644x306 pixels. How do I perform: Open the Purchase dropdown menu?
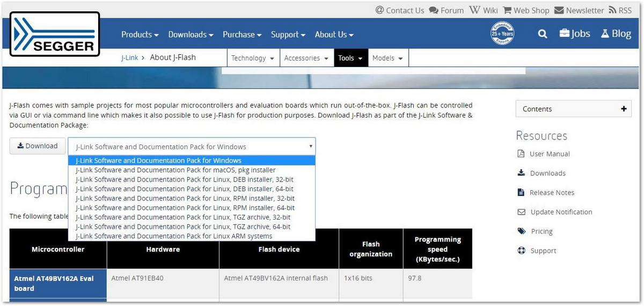(x=242, y=34)
